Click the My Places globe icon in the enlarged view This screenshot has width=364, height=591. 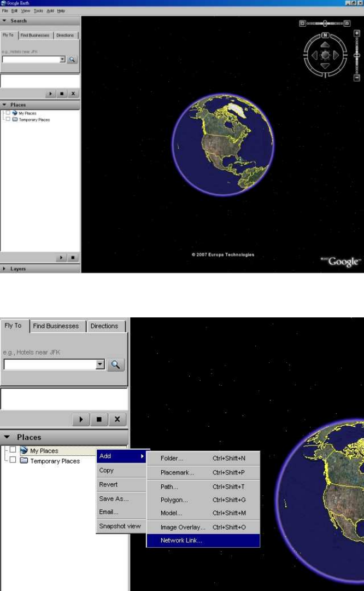pyautogui.click(x=24, y=450)
